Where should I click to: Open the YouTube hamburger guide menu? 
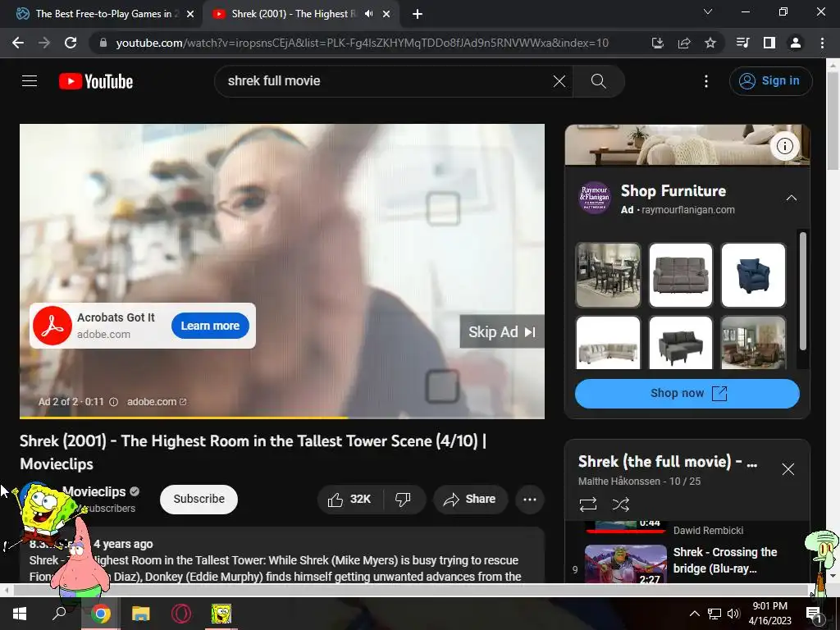[30, 81]
